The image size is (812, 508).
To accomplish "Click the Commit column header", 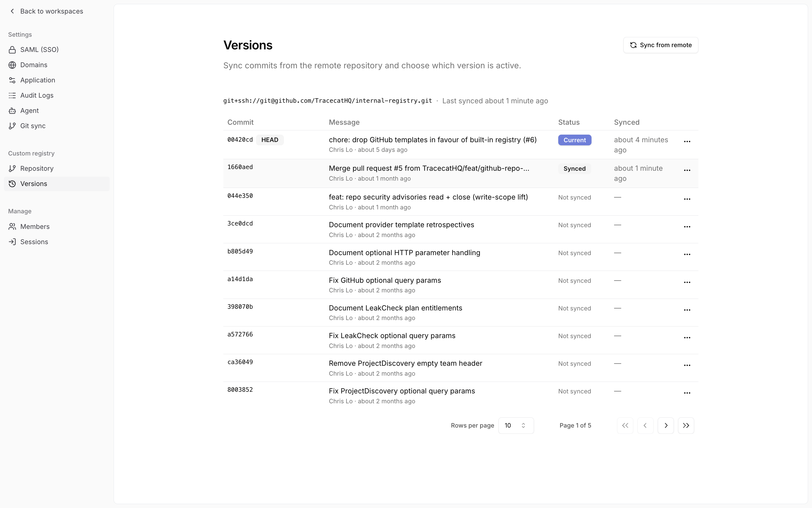I will coord(240,122).
